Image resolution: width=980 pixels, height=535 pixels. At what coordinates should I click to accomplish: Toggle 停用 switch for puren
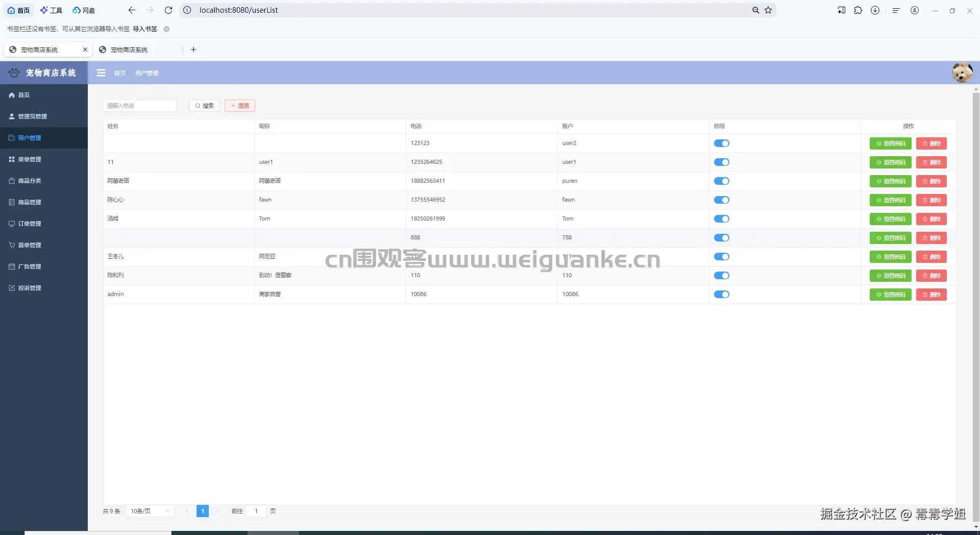tap(722, 181)
